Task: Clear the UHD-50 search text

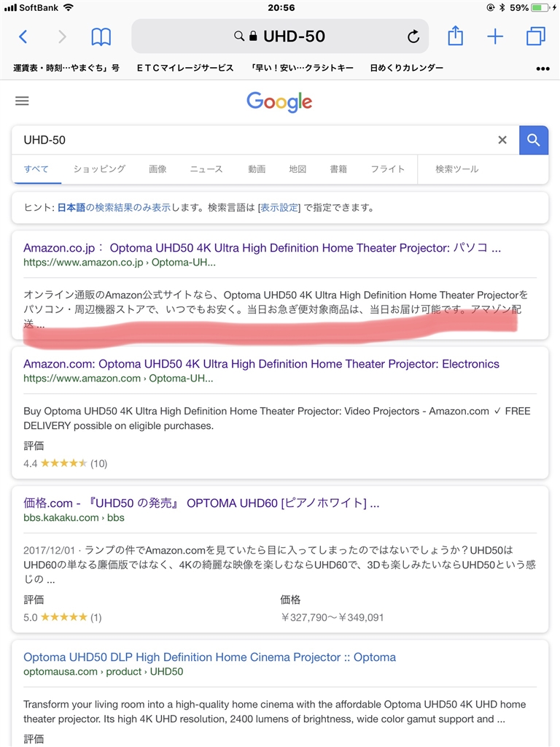Action: click(502, 140)
